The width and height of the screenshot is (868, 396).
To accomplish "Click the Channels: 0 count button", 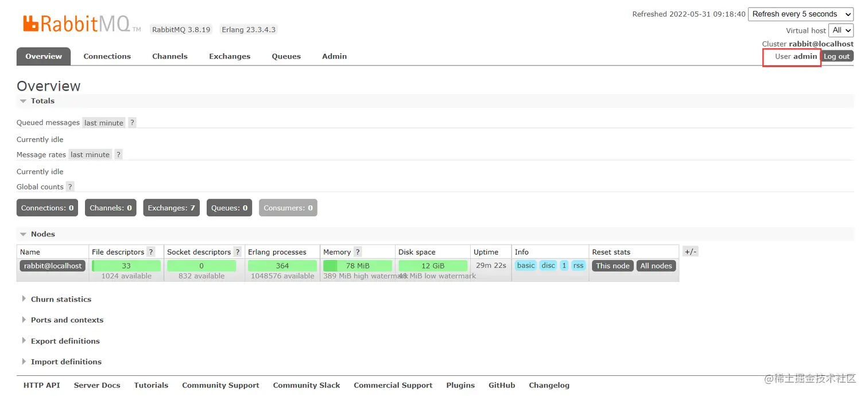I will tap(111, 208).
